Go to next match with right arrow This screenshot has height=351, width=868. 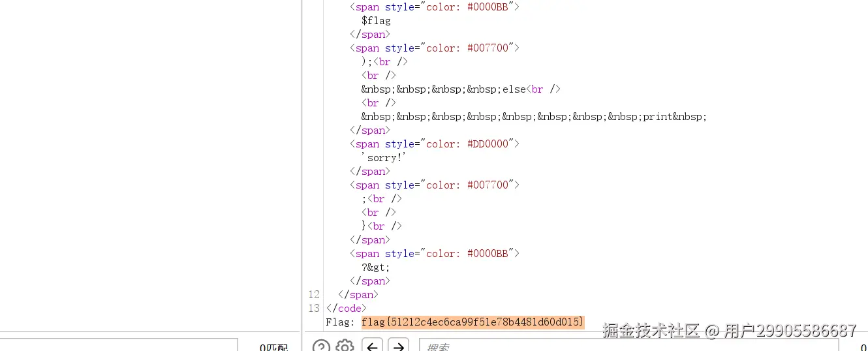coord(398,346)
